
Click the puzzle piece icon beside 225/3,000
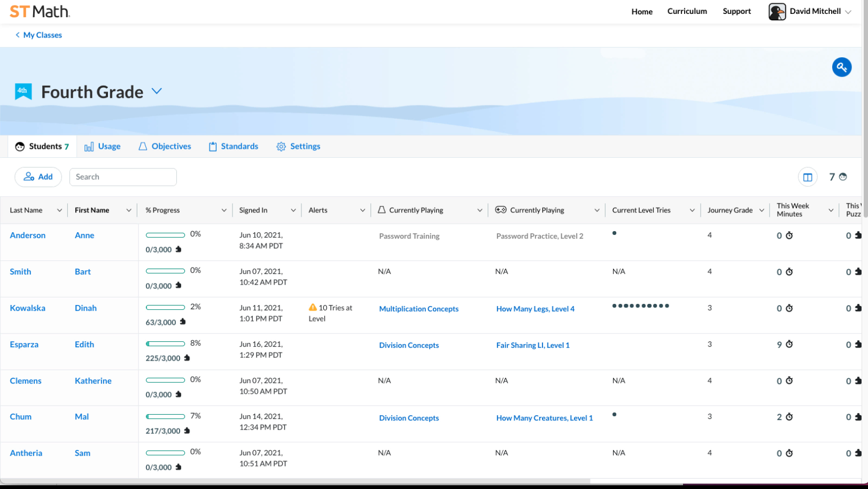(x=187, y=358)
